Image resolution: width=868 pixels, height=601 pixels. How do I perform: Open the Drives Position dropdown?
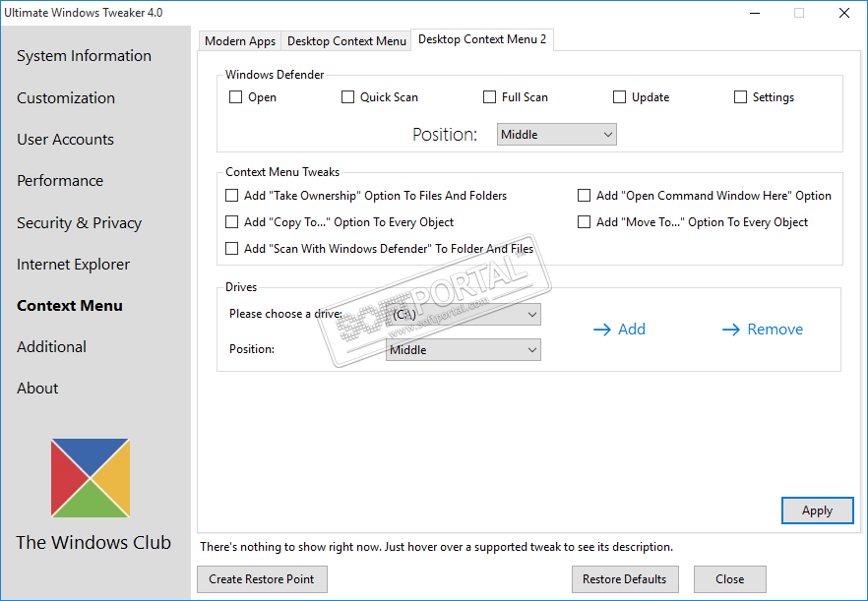(464, 350)
